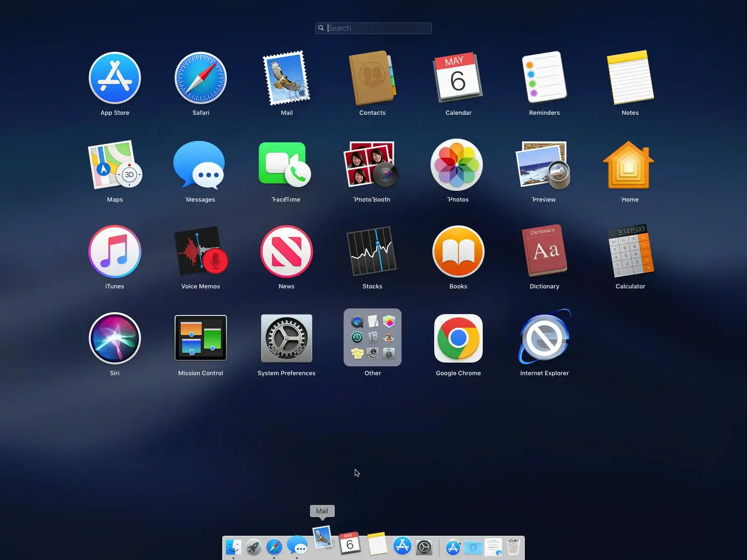Open Calendar from the Launchpad grid
This screenshot has height=560, width=747.
458,78
